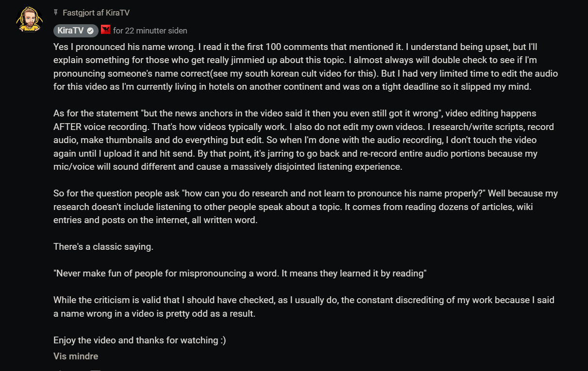This screenshot has height=371, width=588.
Task: Click the pin icon above the comment
Action: click(x=56, y=13)
